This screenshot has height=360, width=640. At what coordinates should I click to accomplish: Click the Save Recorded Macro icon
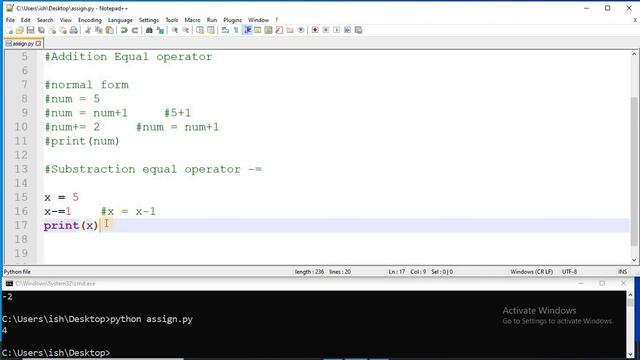pos(358,30)
